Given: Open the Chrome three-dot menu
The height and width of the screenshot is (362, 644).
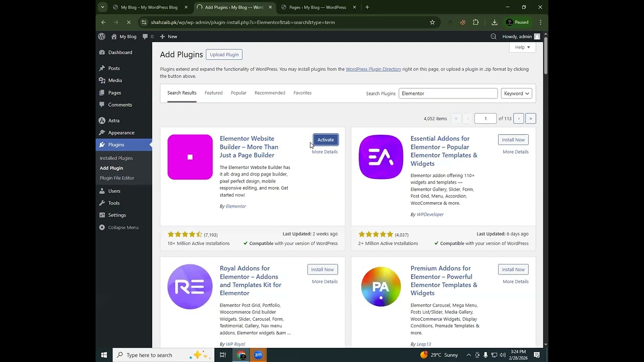Looking at the screenshot, I should 540,22.
